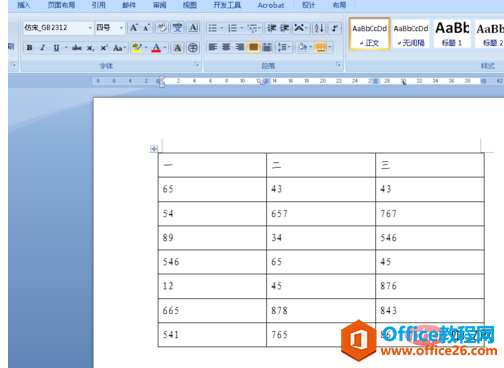This screenshot has height=368, width=504.
Task: Center the text alignment
Action: [226, 47]
